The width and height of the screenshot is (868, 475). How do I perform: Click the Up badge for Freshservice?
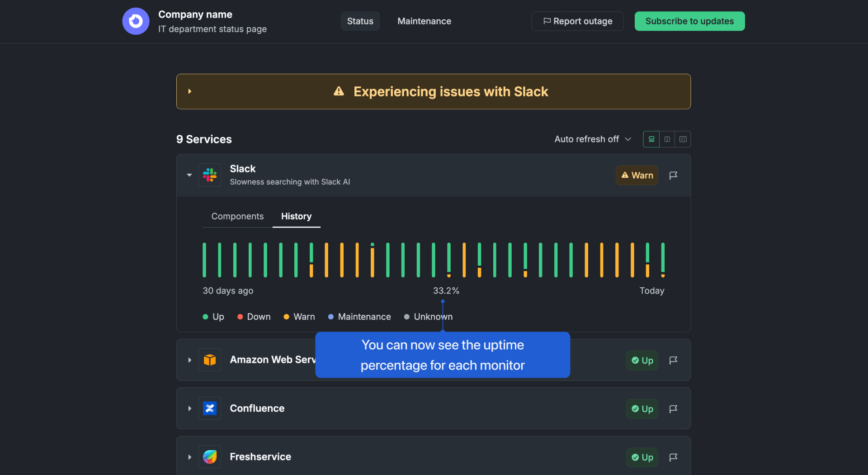click(642, 457)
